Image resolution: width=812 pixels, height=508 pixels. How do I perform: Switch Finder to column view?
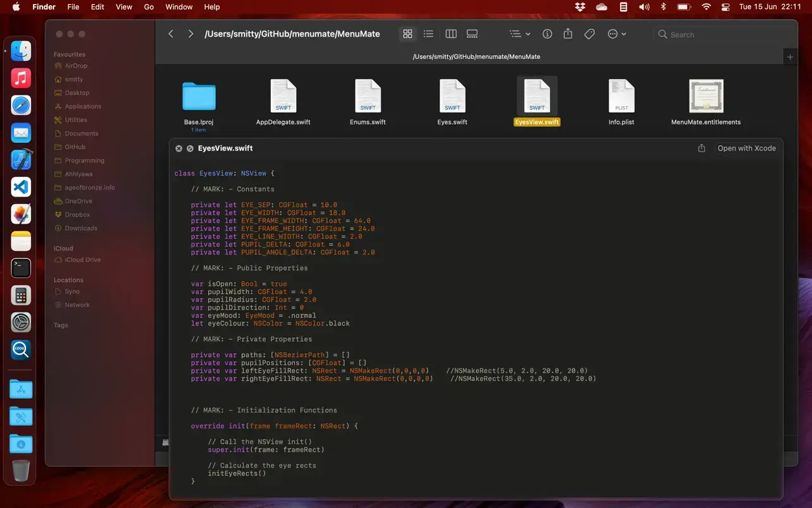point(451,34)
